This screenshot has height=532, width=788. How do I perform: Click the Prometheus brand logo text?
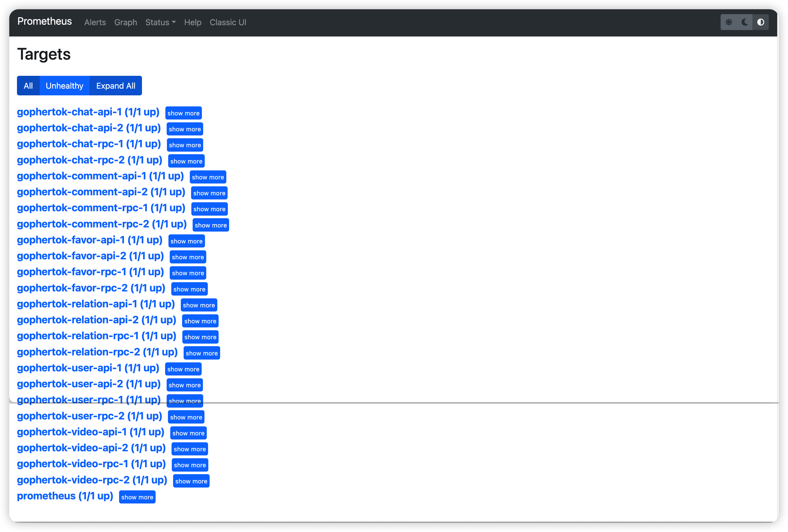44,21
